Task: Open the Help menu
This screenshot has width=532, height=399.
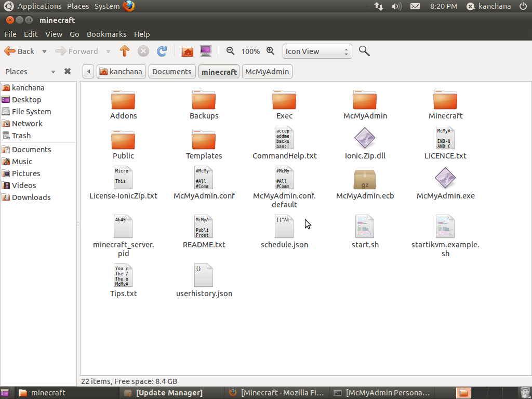Action: pyautogui.click(x=142, y=34)
